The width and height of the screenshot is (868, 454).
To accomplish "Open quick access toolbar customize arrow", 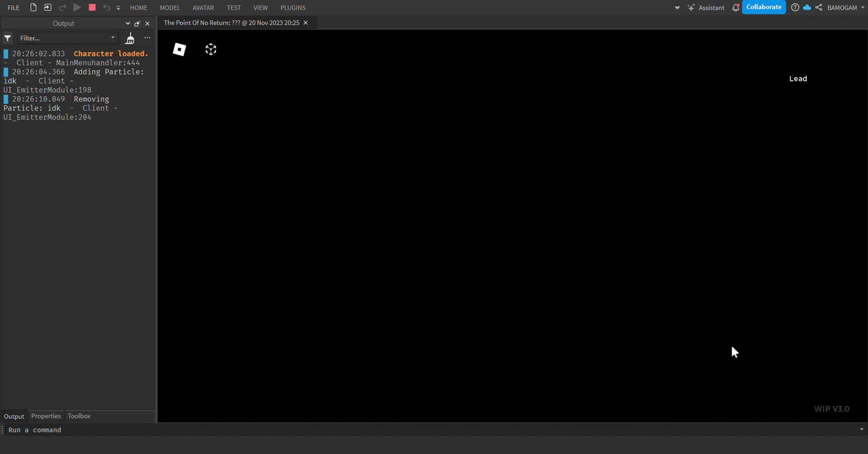I will [x=118, y=8].
